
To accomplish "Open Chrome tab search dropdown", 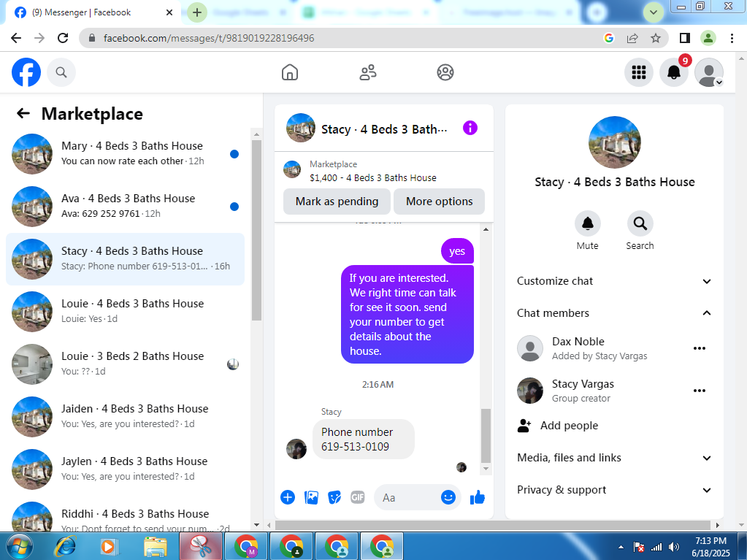I will [653, 12].
